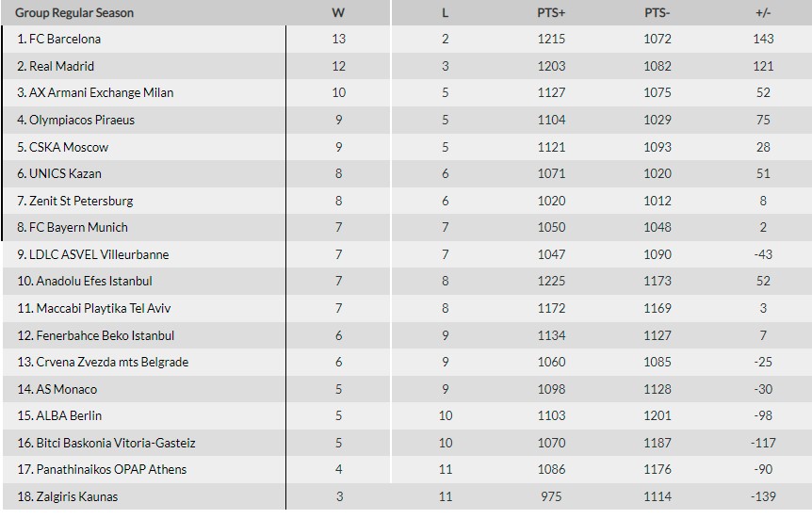
Task: Click the PTS- column header
Action: pyautogui.click(x=658, y=13)
